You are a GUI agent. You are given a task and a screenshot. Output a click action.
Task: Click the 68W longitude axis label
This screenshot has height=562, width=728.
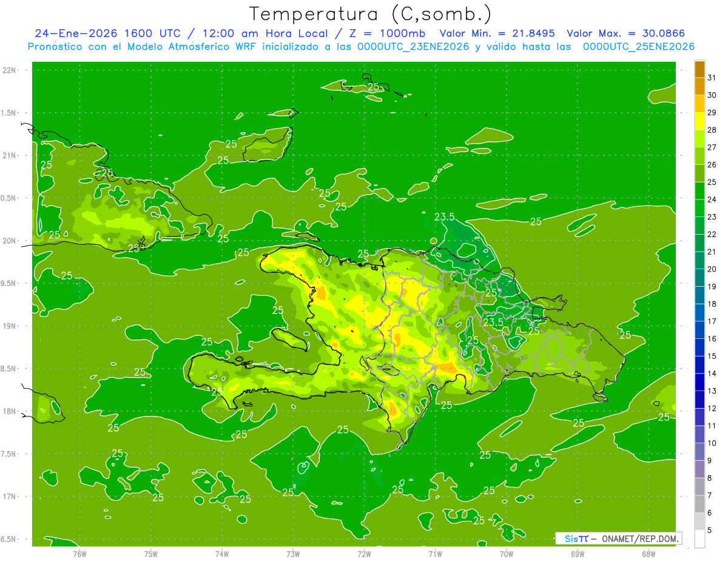pos(648,554)
